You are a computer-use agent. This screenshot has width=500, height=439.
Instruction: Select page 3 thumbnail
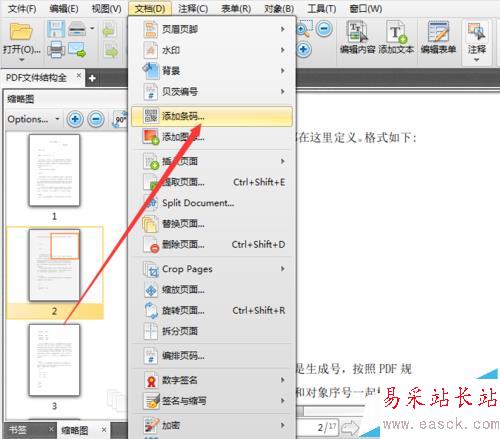tap(54, 360)
